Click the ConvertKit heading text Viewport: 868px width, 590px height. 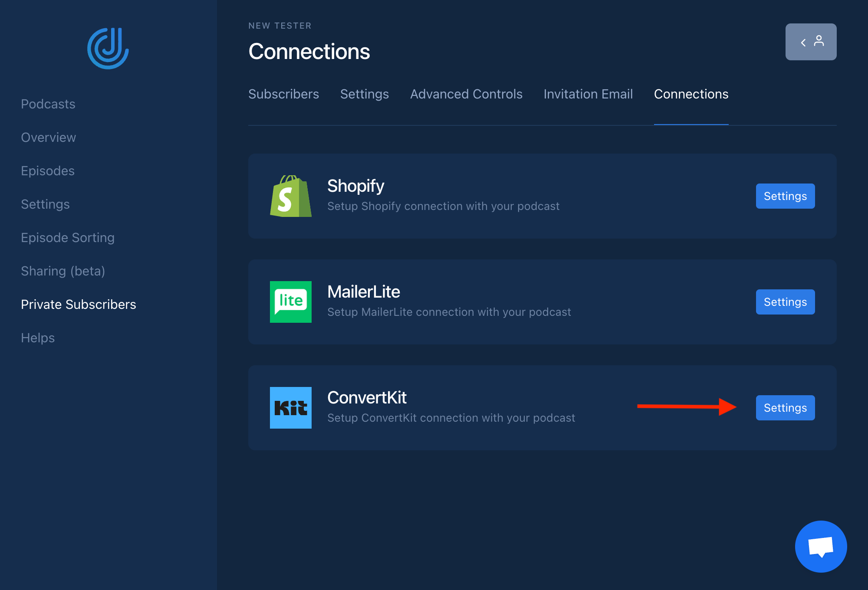pyautogui.click(x=367, y=398)
